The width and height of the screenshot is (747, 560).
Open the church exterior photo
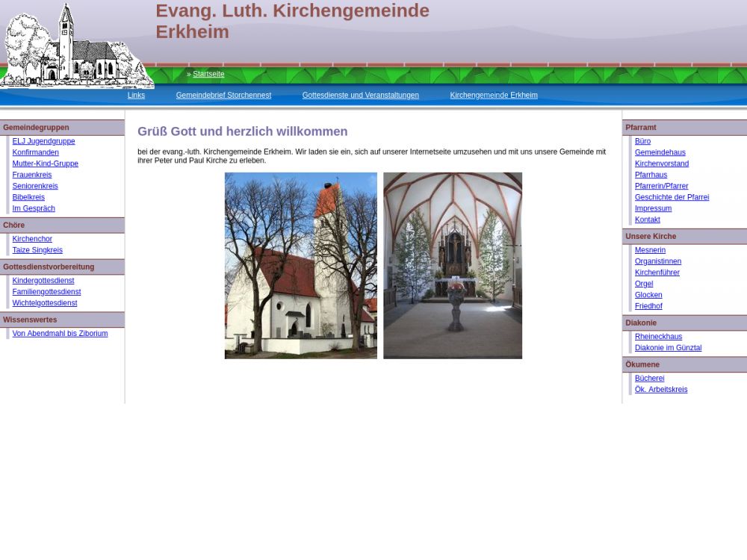(x=300, y=266)
